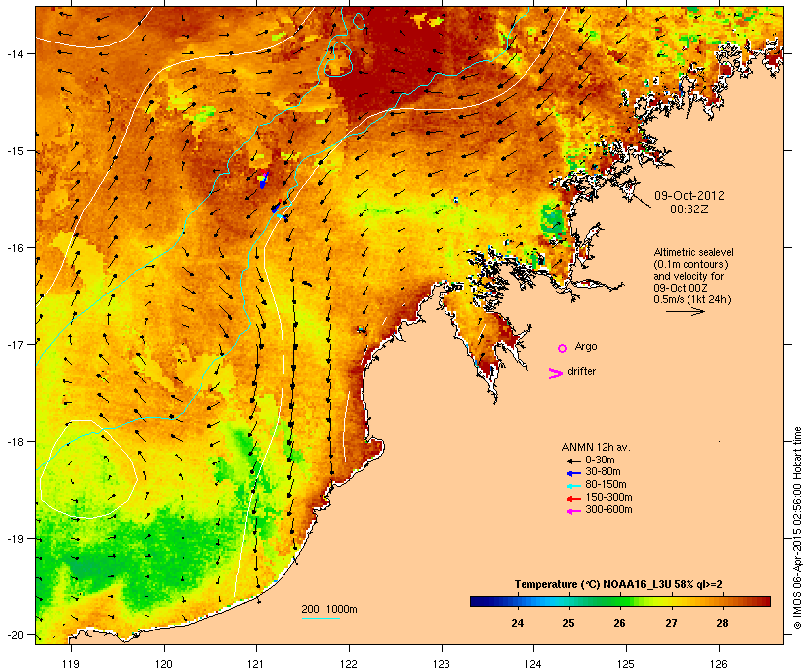Click the '0-30m' depth label
Image resolution: width=810 pixels, height=672 pixels.
pyautogui.click(x=600, y=460)
